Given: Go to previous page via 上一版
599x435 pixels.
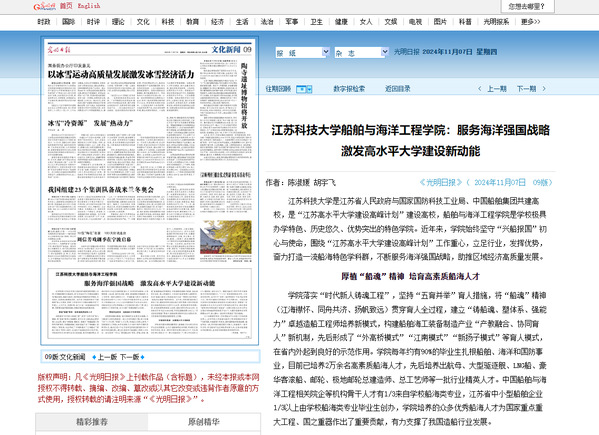Looking at the screenshot, I should coord(107,357).
